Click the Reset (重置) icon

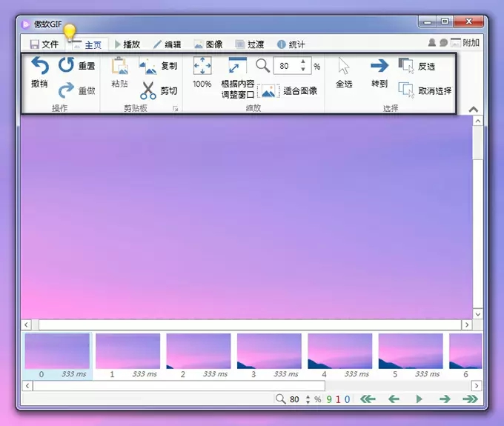pos(67,66)
